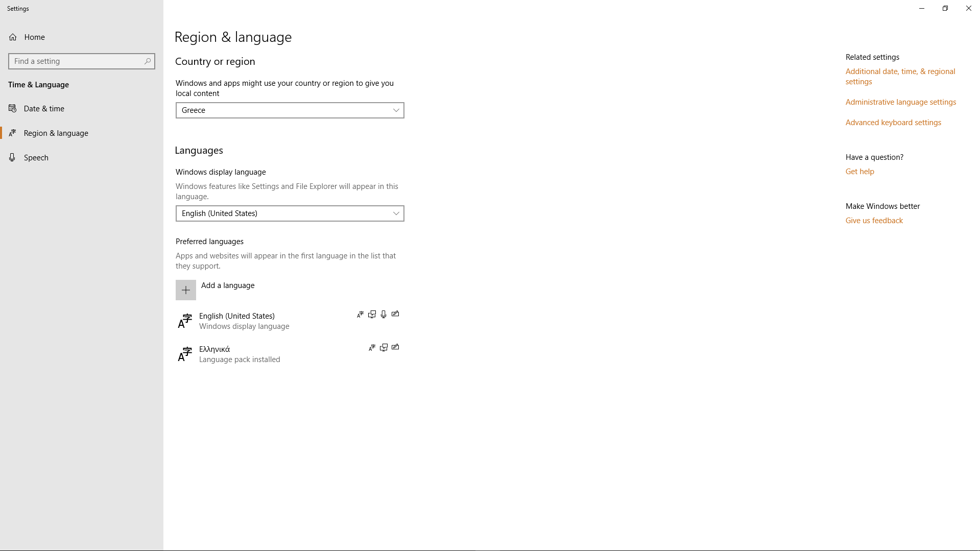This screenshot has height=551, width=980.
Task: Focus the Find a setting field
Action: [77, 61]
